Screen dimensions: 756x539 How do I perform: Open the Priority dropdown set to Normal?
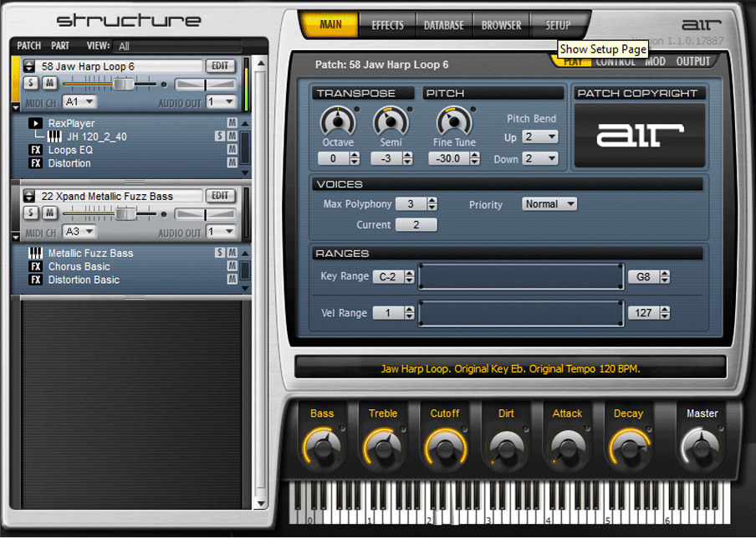[549, 204]
